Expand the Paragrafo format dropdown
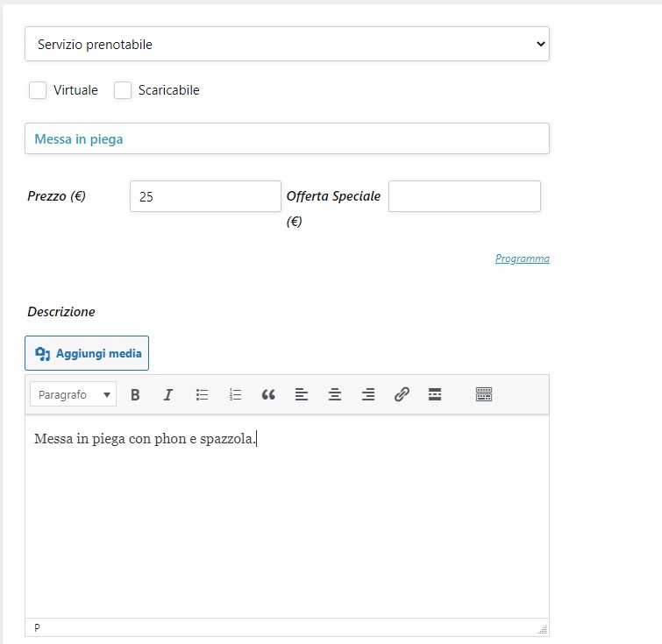662x644 pixels. (x=73, y=395)
